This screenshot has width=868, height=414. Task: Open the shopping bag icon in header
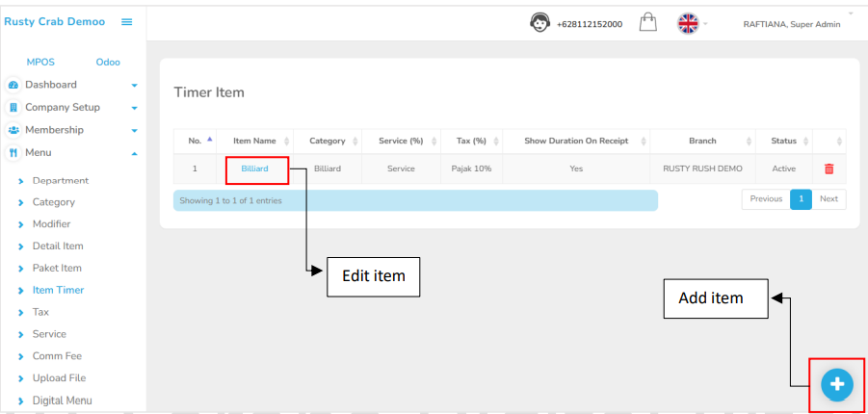click(648, 23)
